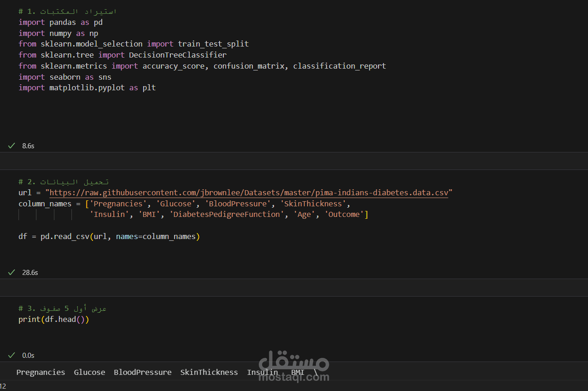Screen dimensions: 588x391
Task: Open the pima-indians-diabetes dataset URL link
Action: pyautogui.click(x=249, y=193)
